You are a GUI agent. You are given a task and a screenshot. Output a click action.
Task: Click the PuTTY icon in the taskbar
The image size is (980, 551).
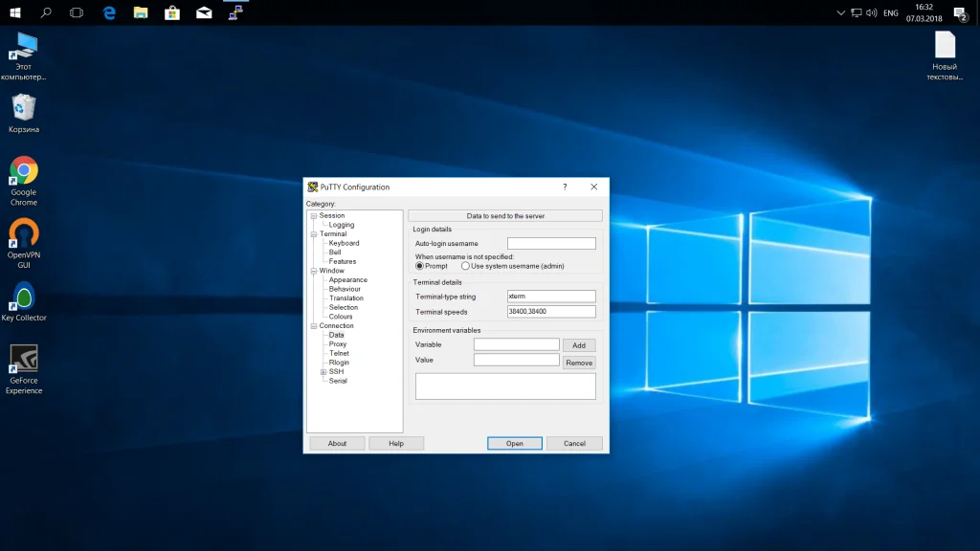click(234, 12)
